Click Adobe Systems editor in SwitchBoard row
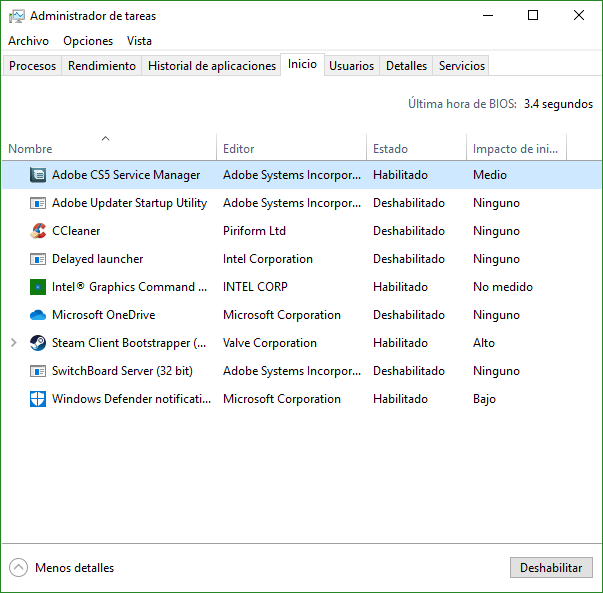Image resolution: width=603 pixels, height=593 pixels. pos(292,371)
